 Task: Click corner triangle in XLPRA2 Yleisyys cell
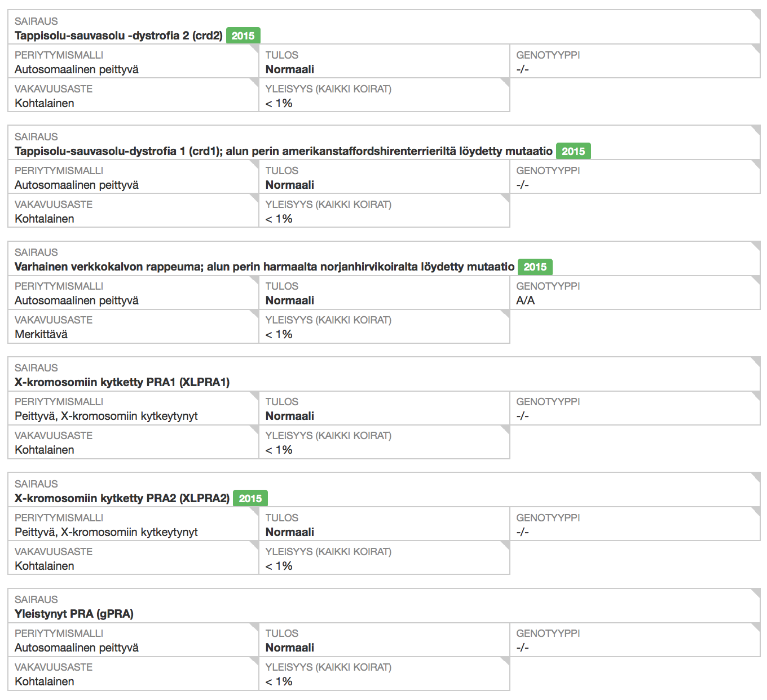(x=505, y=545)
